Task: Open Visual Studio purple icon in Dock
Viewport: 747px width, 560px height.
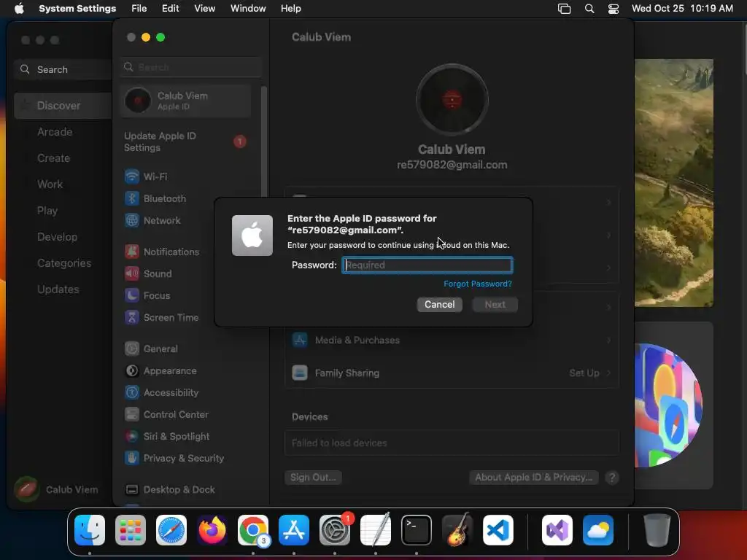Action: tap(557, 530)
